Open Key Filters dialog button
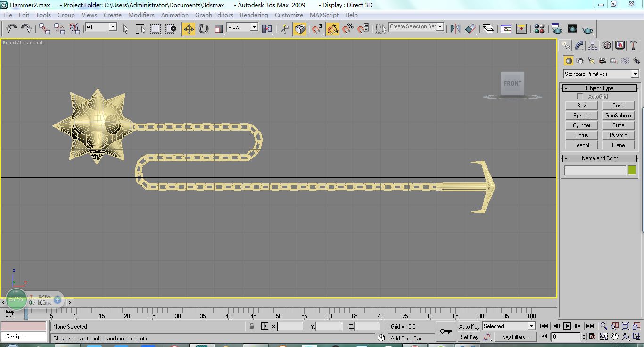Image resolution: width=644 pixels, height=347 pixels. [515, 337]
